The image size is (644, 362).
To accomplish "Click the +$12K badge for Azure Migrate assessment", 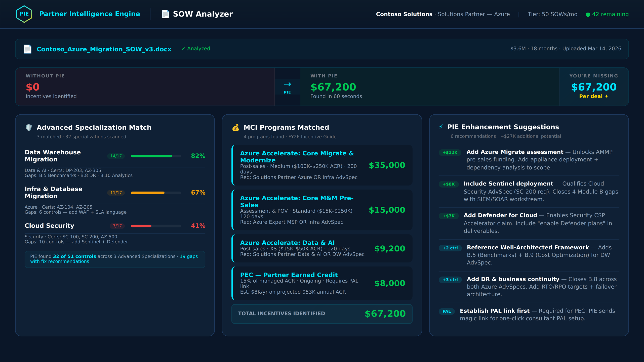I will [450, 152].
